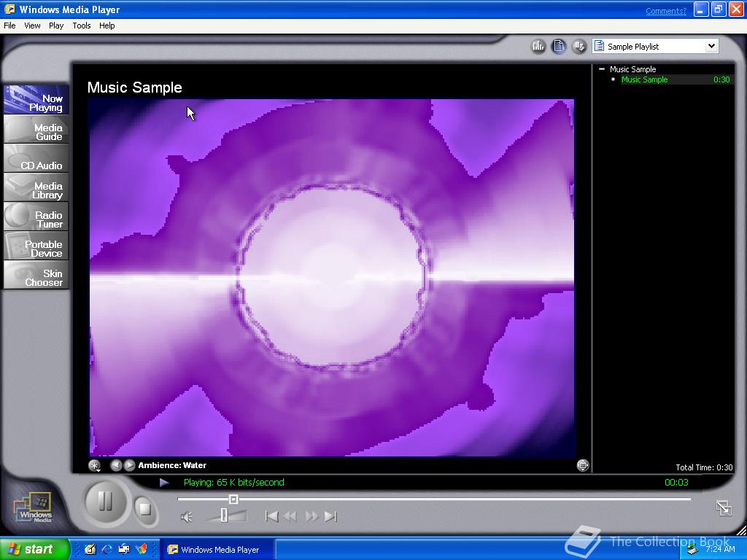Collapse the Music Sample playlist group
The height and width of the screenshot is (560, 747).
[602, 69]
